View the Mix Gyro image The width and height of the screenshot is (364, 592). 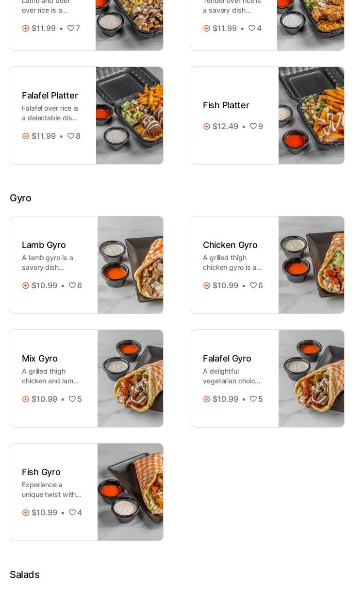pos(130,378)
